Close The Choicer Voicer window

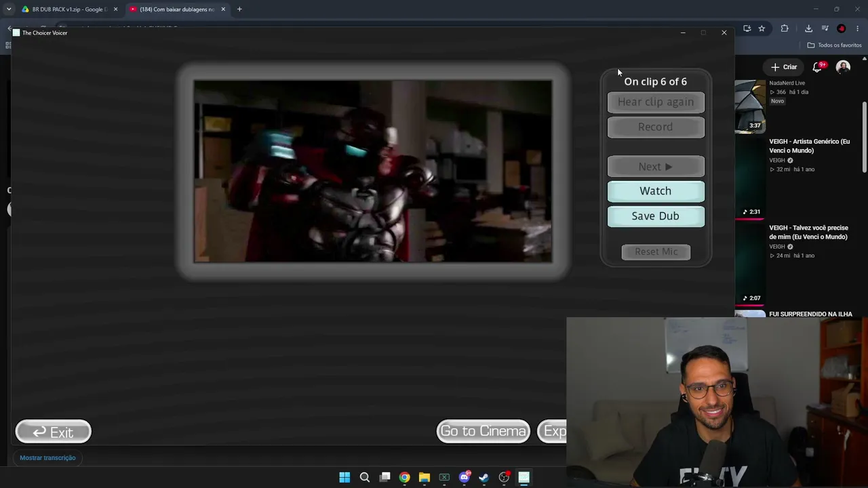click(x=724, y=33)
